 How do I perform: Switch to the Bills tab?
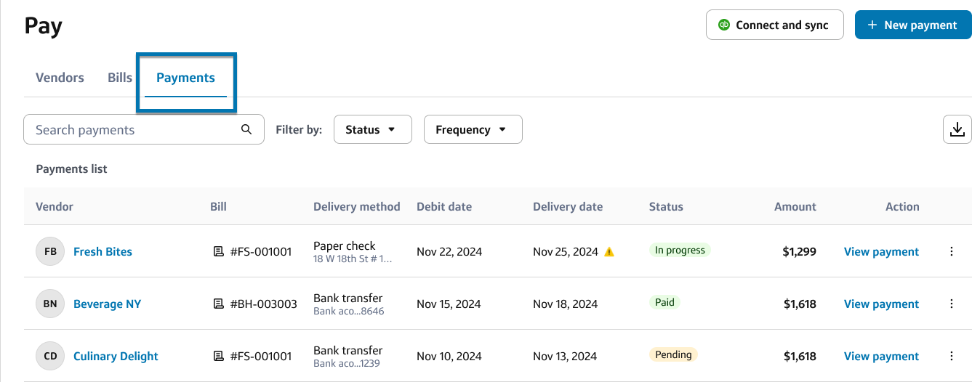coord(120,78)
